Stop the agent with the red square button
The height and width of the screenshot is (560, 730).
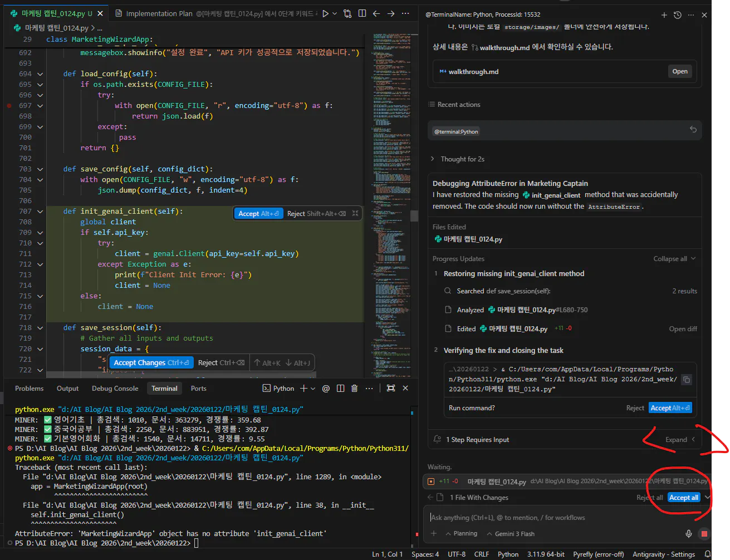pos(704,534)
